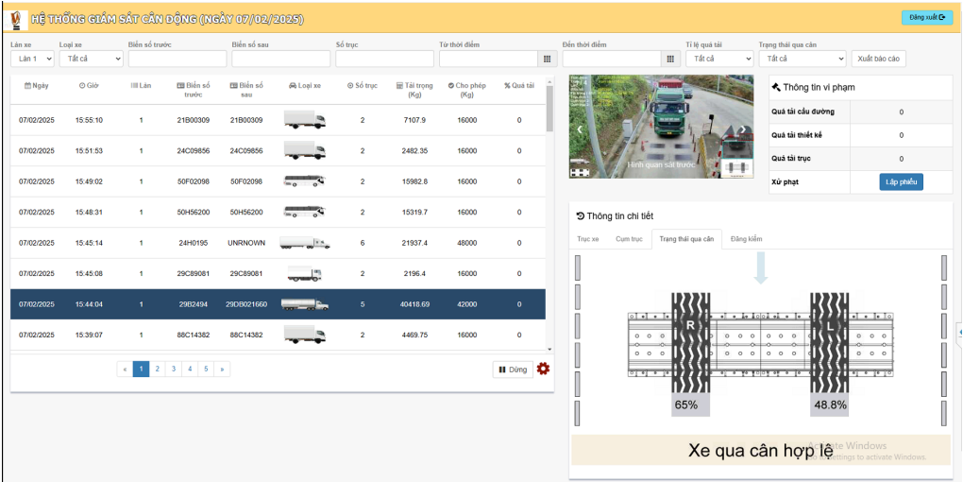Viewport: 980px width, 482px height.
Task: Show next camera image with right arrow
Action: [742, 129]
